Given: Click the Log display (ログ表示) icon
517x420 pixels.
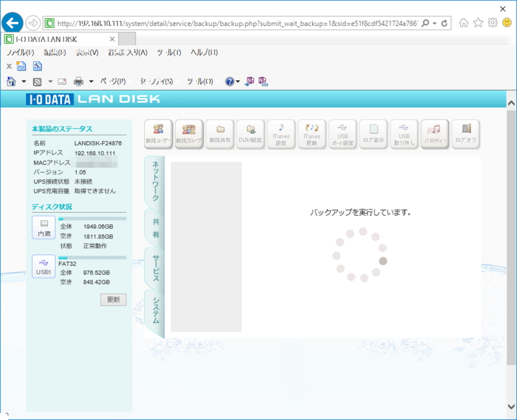Looking at the screenshot, I should [x=374, y=134].
